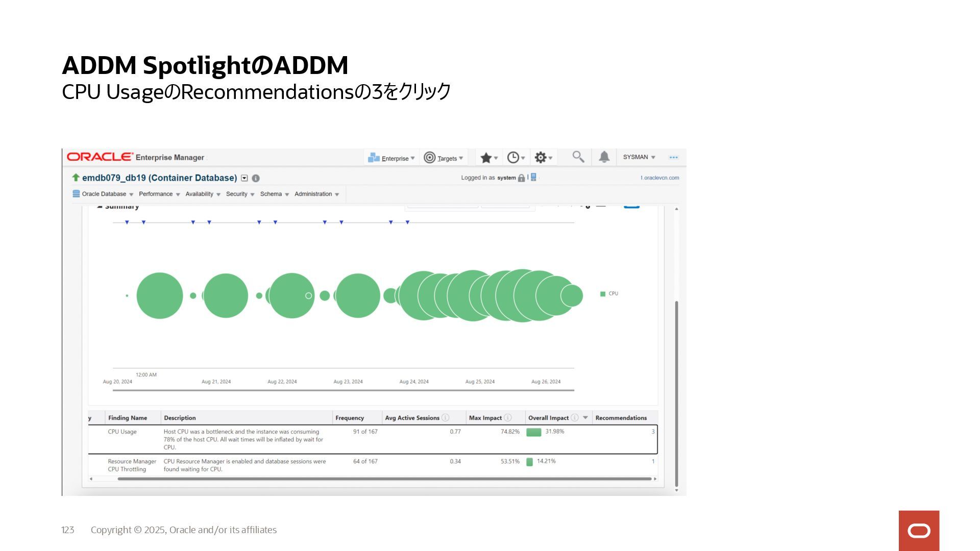Click the vertical page scrollbar
The image size is (980, 551).
coord(677,394)
